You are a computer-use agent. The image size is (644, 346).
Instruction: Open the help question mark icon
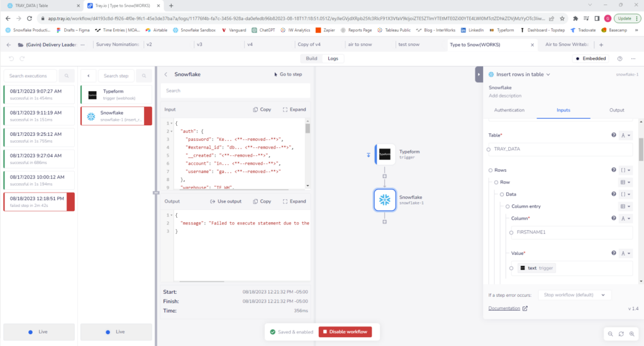point(619,59)
